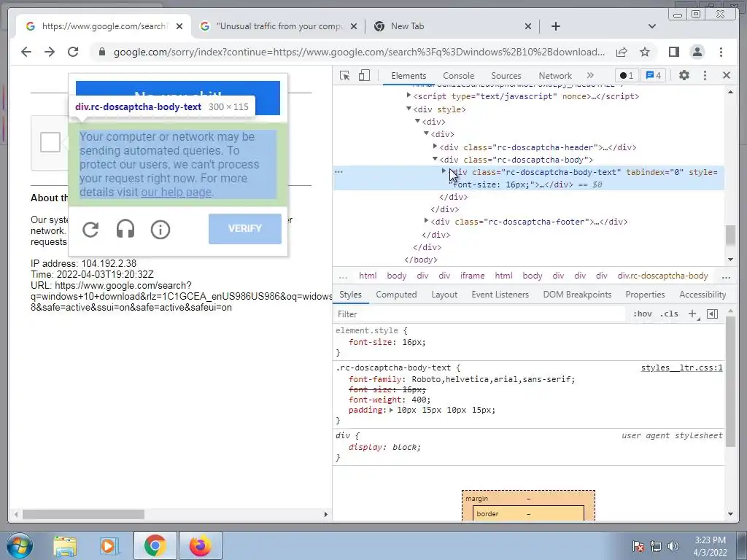The width and height of the screenshot is (747, 560).
Task: Open the DOM Breakpoints tab
Action: coord(577,295)
